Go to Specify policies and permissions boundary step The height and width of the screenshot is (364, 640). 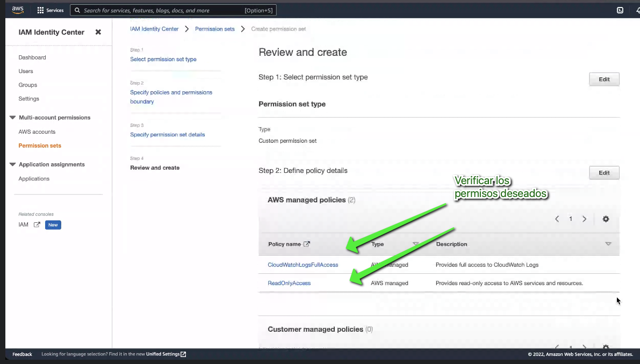[171, 97]
